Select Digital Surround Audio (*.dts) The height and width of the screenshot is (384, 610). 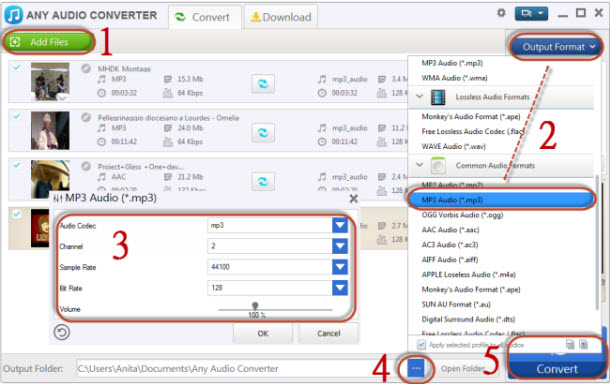468,319
